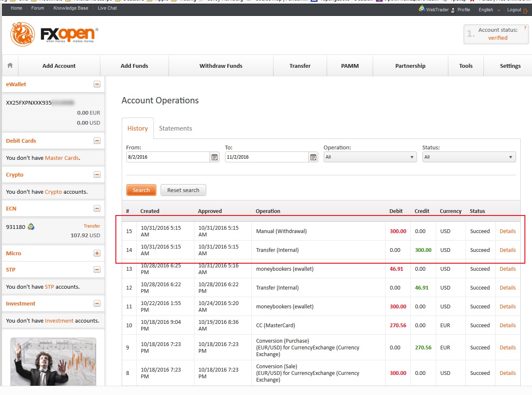Open Details for operation 14
The height and width of the screenshot is (395, 532).
pos(508,250)
